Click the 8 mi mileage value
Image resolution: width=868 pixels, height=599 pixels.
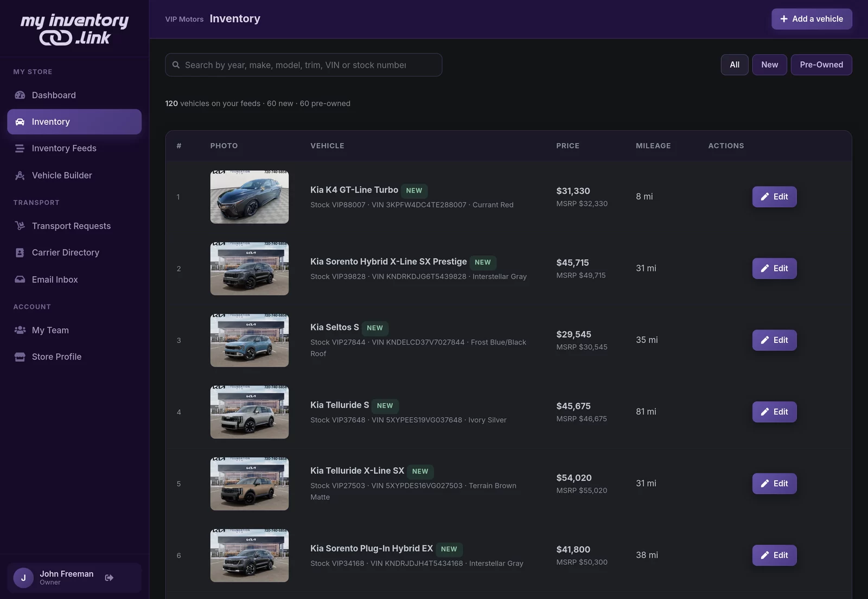[x=644, y=196]
